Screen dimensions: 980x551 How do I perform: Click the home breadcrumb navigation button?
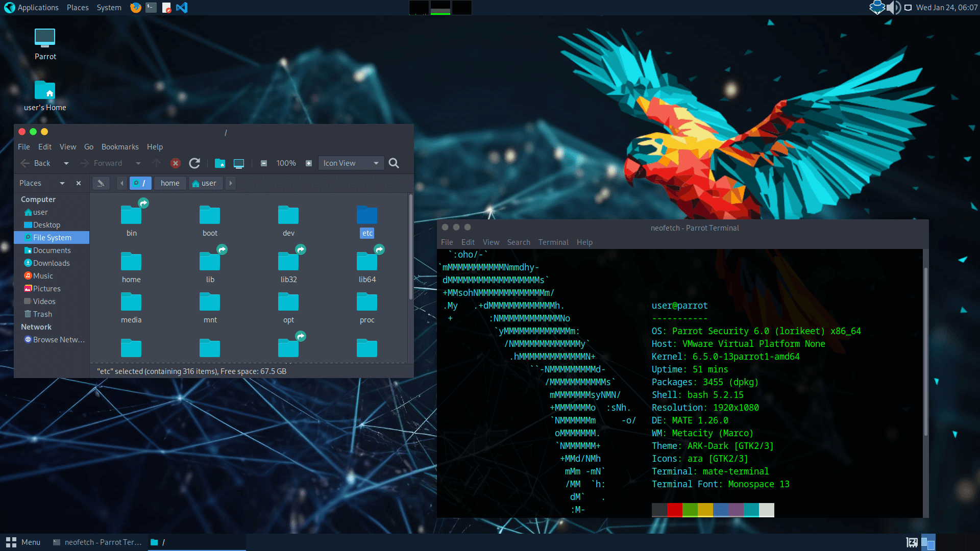click(169, 182)
